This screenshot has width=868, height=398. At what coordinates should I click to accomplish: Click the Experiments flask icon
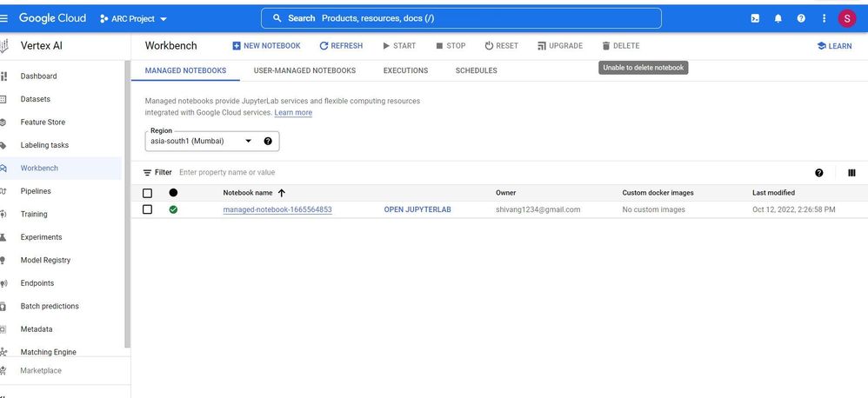click(x=3, y=237)
